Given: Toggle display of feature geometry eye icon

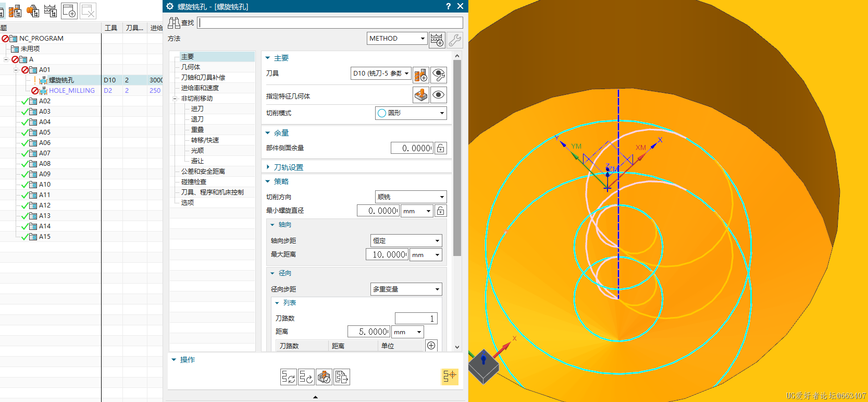Looking at the screenshot, I should (439, 95).
